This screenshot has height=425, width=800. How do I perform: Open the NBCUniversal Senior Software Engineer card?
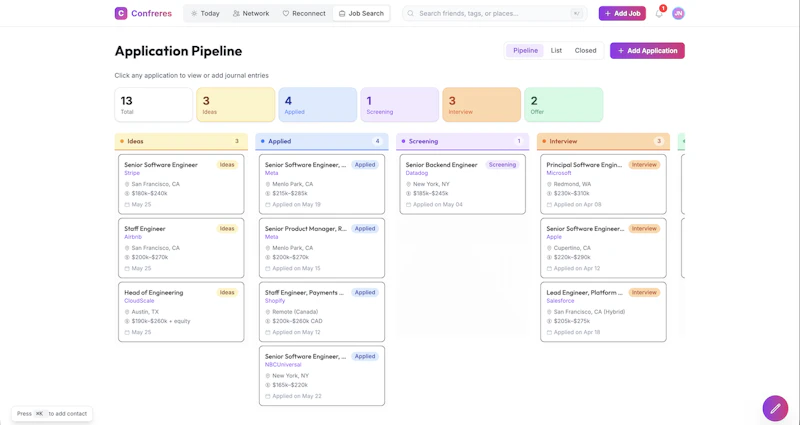point(322,376)
